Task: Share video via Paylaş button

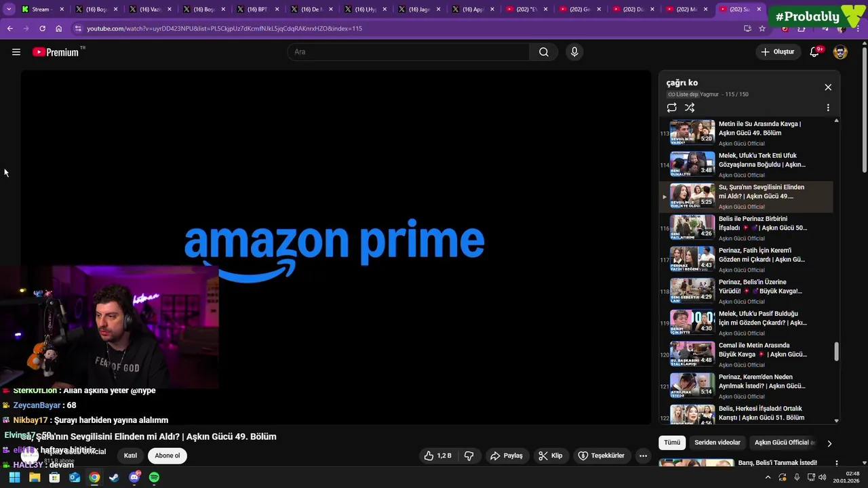Action: point(507,455)
